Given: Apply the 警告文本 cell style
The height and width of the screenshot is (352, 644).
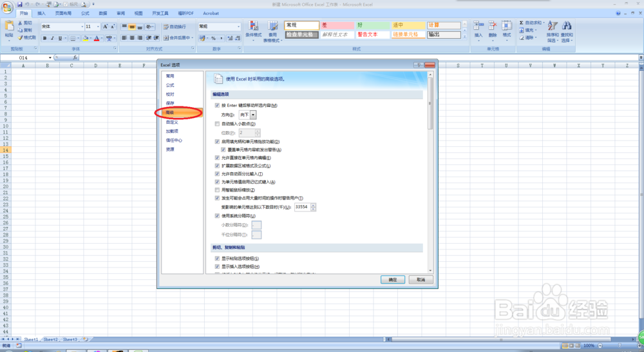Looking at the screenshot, I should click(372, 35).
